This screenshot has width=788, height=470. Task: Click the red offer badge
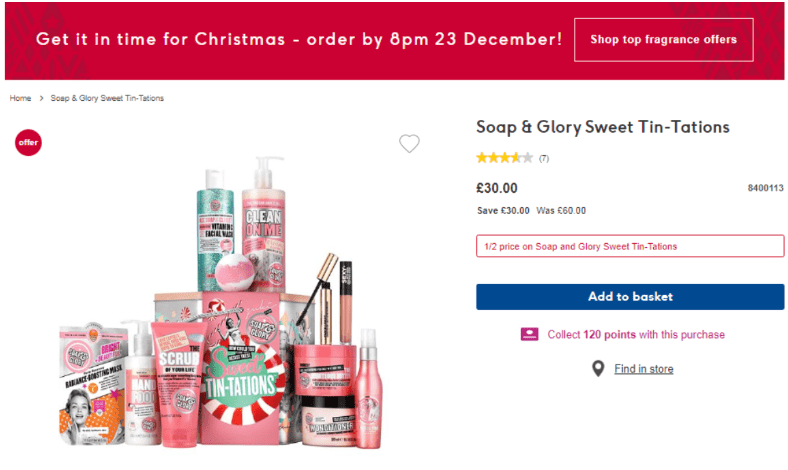pos(28,143)
